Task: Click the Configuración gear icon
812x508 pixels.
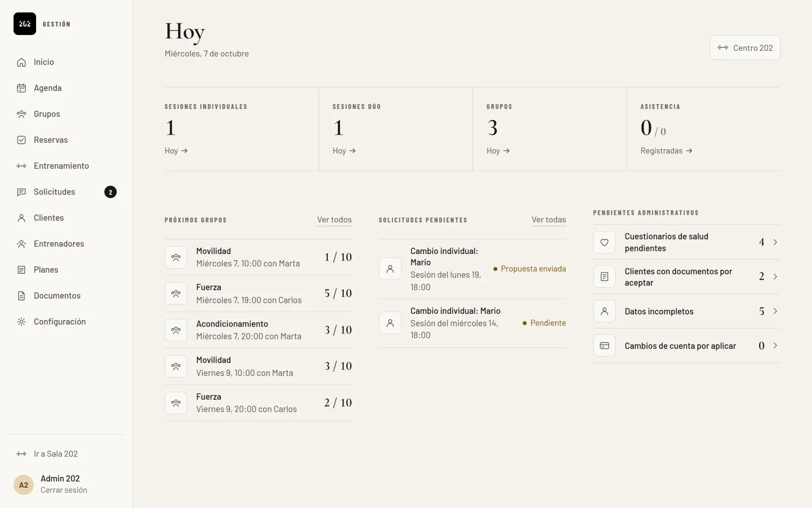Action: pyautogui.click(x=21, y=322)
